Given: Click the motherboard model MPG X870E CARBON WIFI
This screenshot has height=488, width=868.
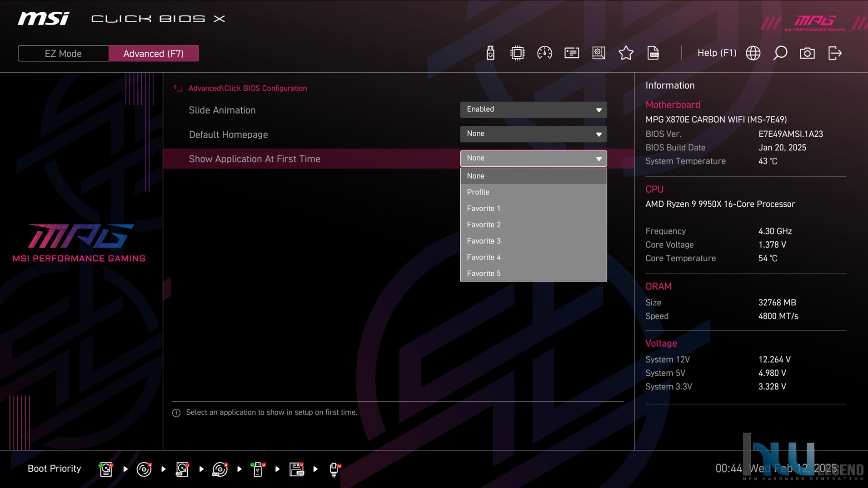Looking at the screenshot, I should click(x=716, y=120).
